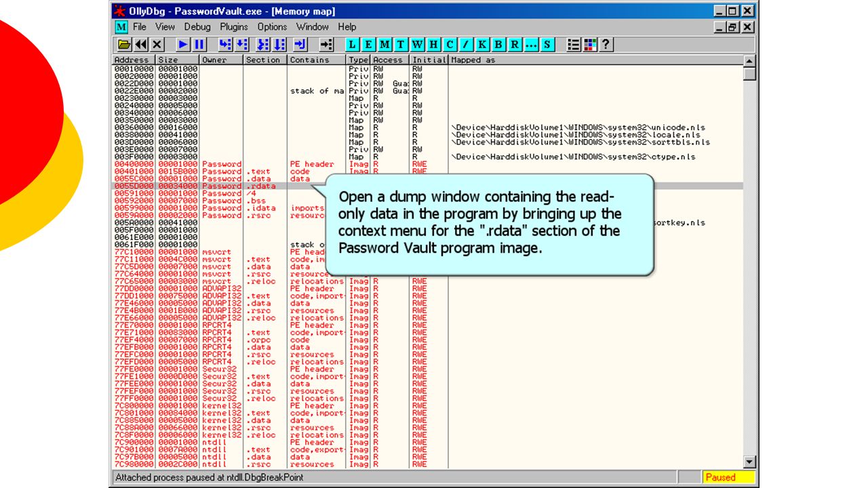
Task: Click the Paused status indicator
Action: pyautogui.click(x=728, y=477)
